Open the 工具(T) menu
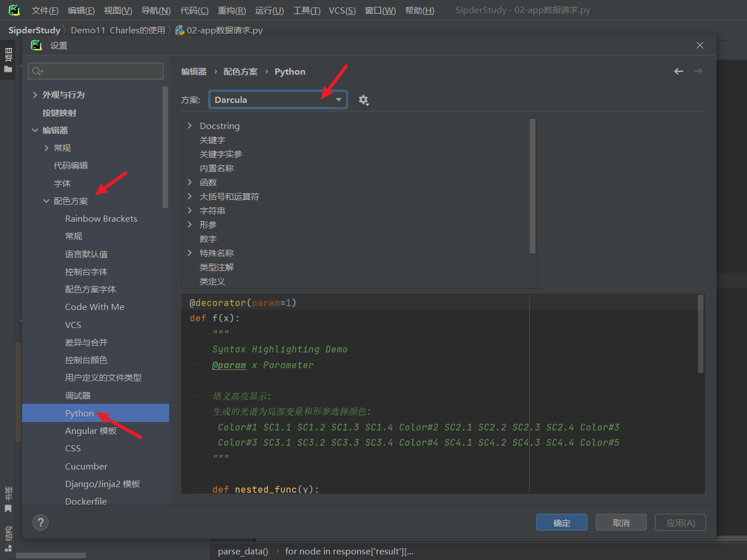Screen dimensions: 747x560 (307, 10)
